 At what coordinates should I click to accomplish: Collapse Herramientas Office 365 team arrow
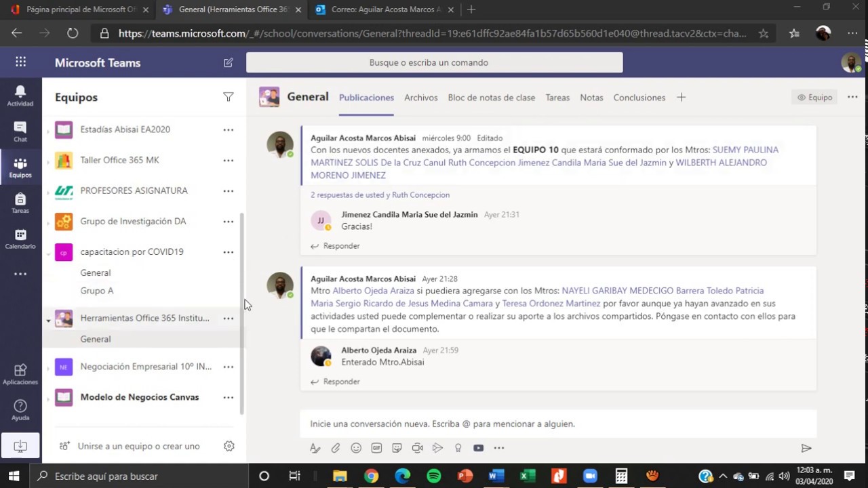tap(48, 319)
